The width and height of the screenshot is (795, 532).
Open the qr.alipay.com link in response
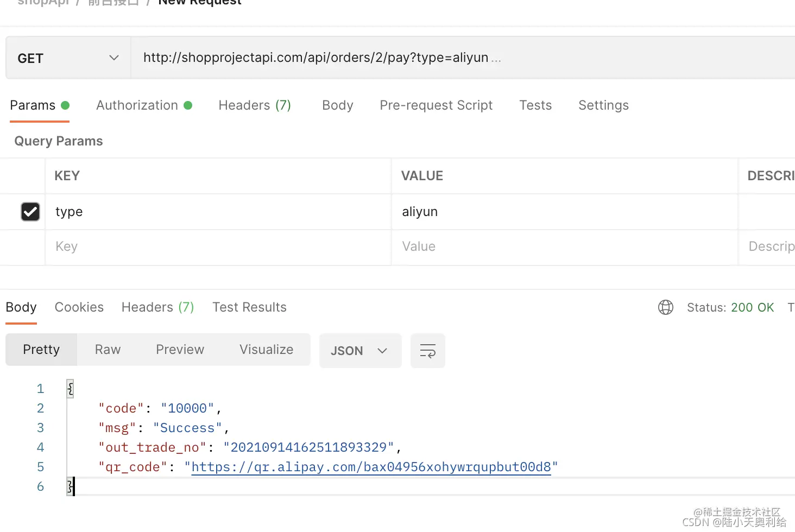[371, 467]
